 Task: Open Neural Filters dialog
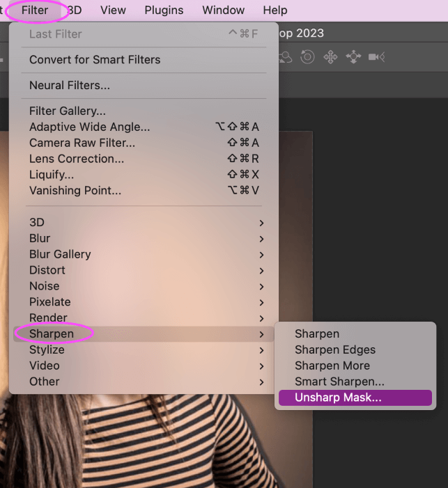point(144,85)
